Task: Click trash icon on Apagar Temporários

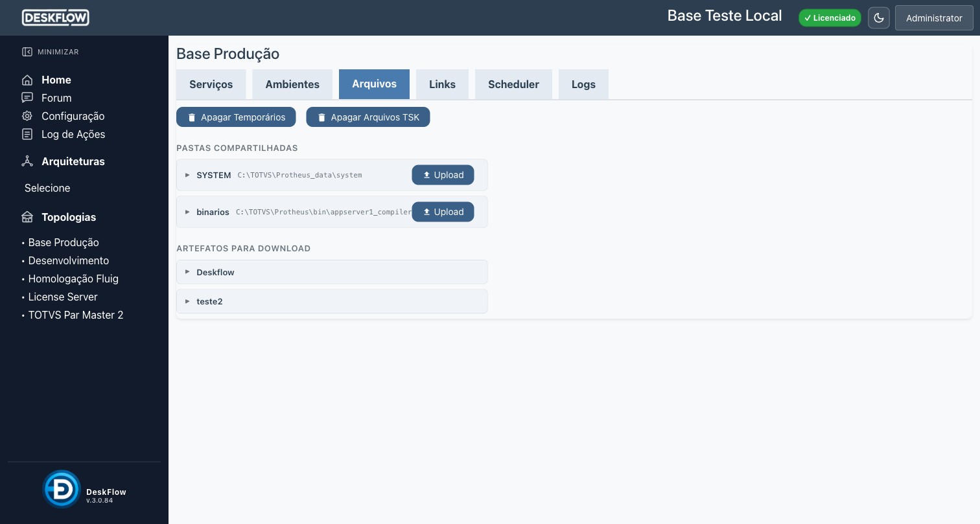Action: (x=192, y=117)
